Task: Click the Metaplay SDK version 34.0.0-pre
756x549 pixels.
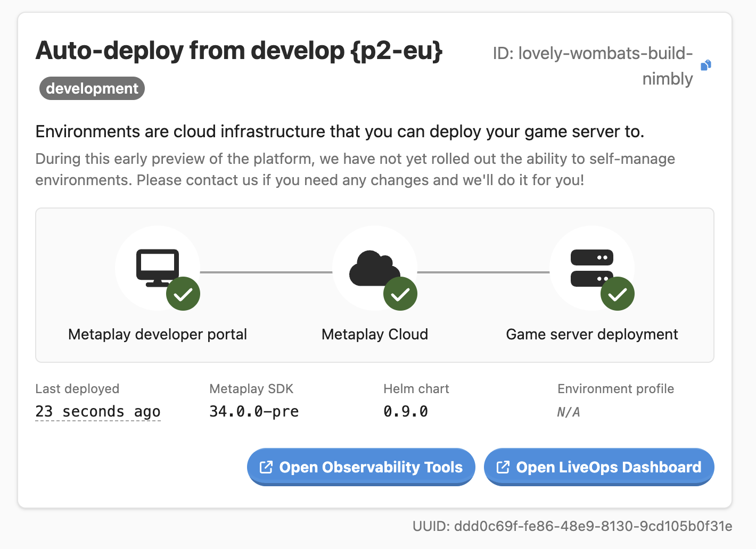Action: 254,411
